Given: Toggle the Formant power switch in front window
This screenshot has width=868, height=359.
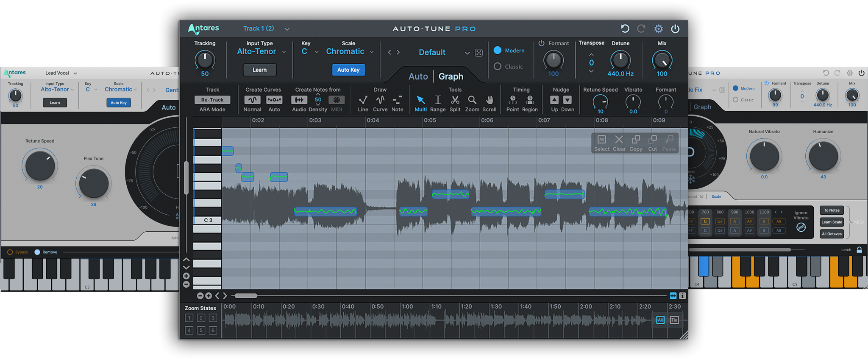Looking at the screenshot, I should (x=541, y=43).
